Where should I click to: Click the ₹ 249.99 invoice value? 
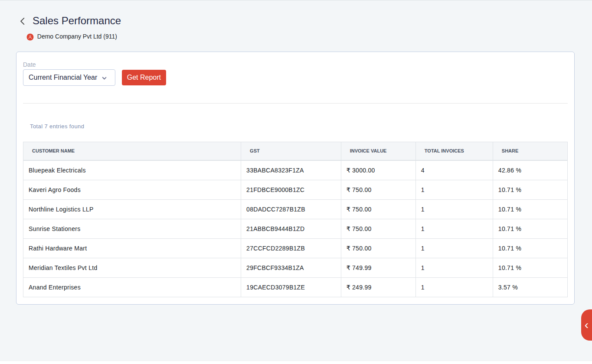tap(359, 287)
